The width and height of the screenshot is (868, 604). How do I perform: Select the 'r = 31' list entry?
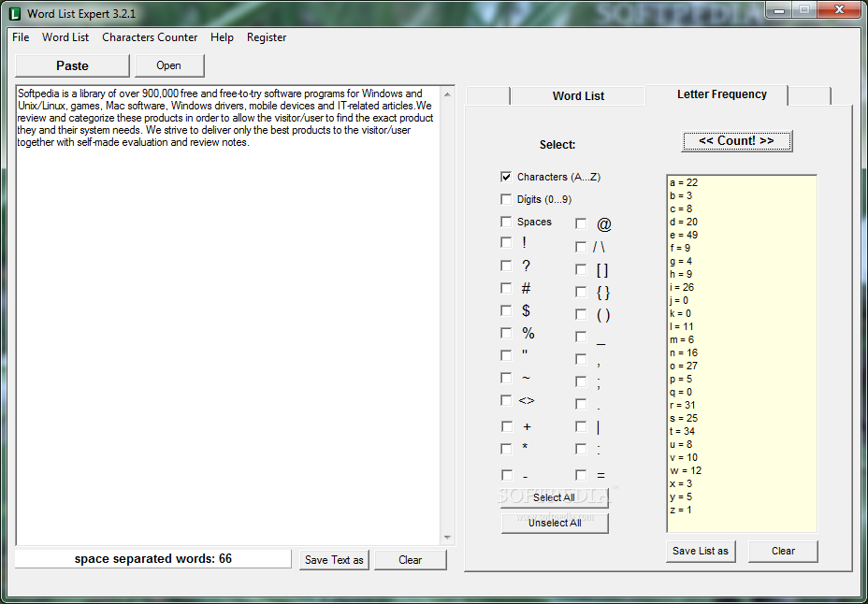click(x=683, y=406)
